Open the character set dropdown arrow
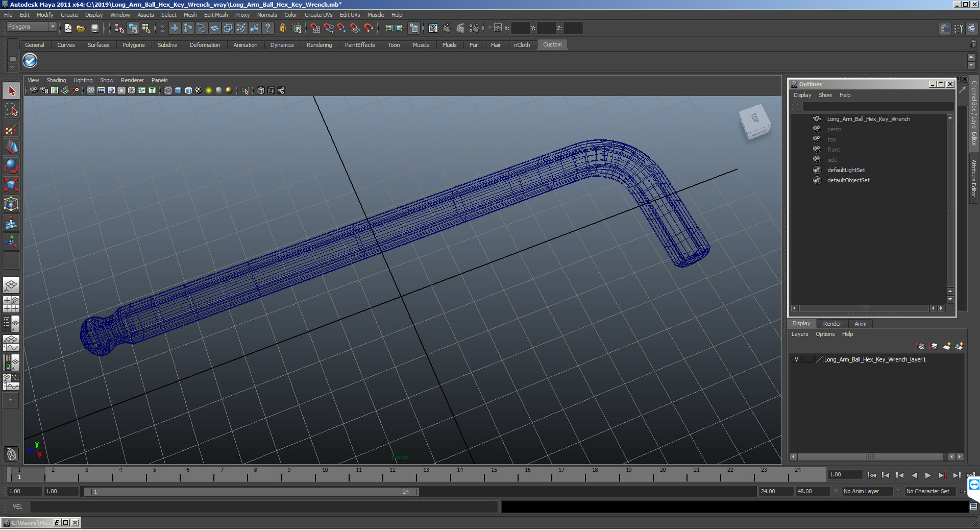Viewport: 980px width, 531px height. coord(898,491)
